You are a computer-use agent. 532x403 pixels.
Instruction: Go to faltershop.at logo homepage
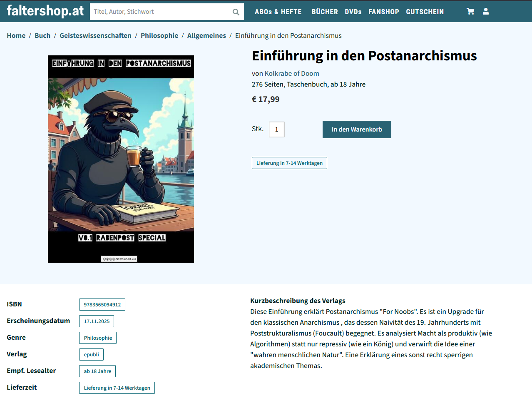(45, 11)
